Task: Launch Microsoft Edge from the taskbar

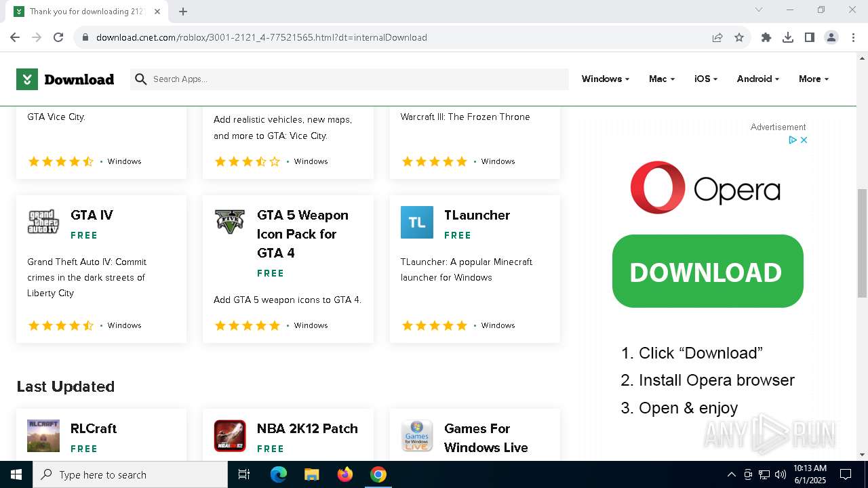Action: tap(279, 474)
